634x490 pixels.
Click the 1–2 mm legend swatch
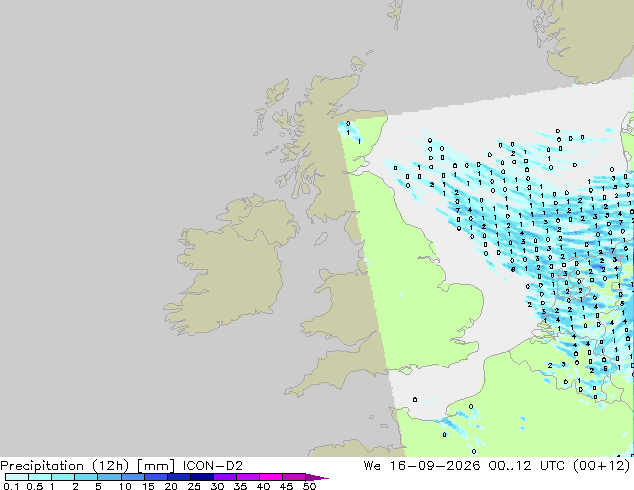pyautogui.click(x=63, y=477)
